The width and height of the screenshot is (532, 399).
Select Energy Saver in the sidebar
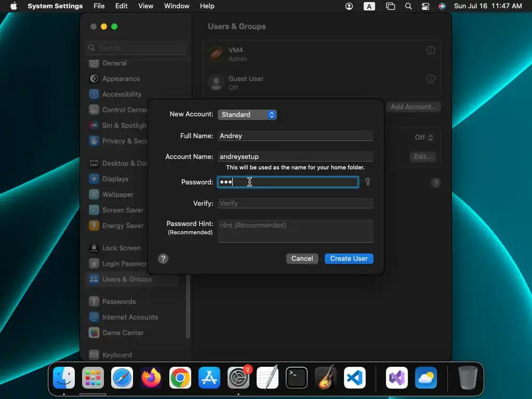(116, 226)
